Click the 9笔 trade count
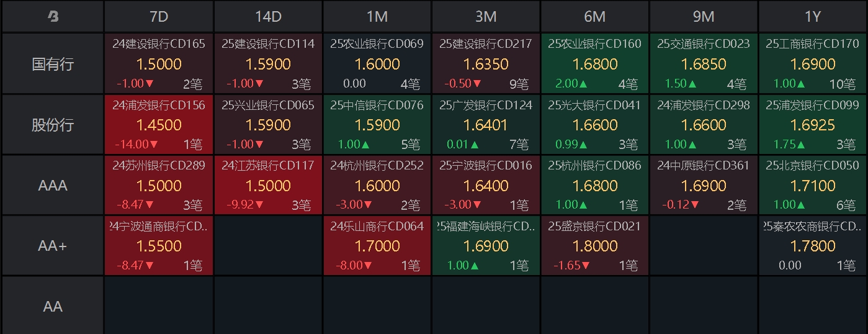 pyautogui.click(x=519, y=84)
